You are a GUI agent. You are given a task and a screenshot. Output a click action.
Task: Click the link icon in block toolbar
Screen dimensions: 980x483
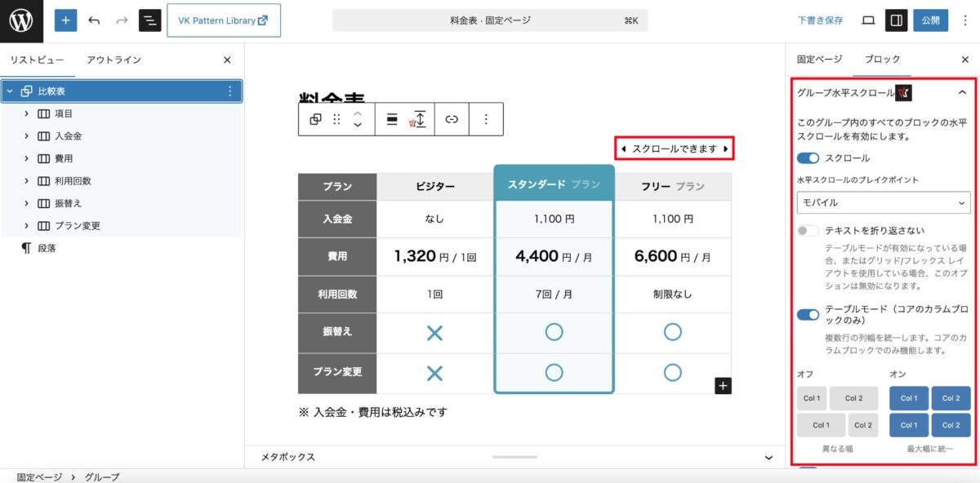pyautogui.click(x=452, y=119)
